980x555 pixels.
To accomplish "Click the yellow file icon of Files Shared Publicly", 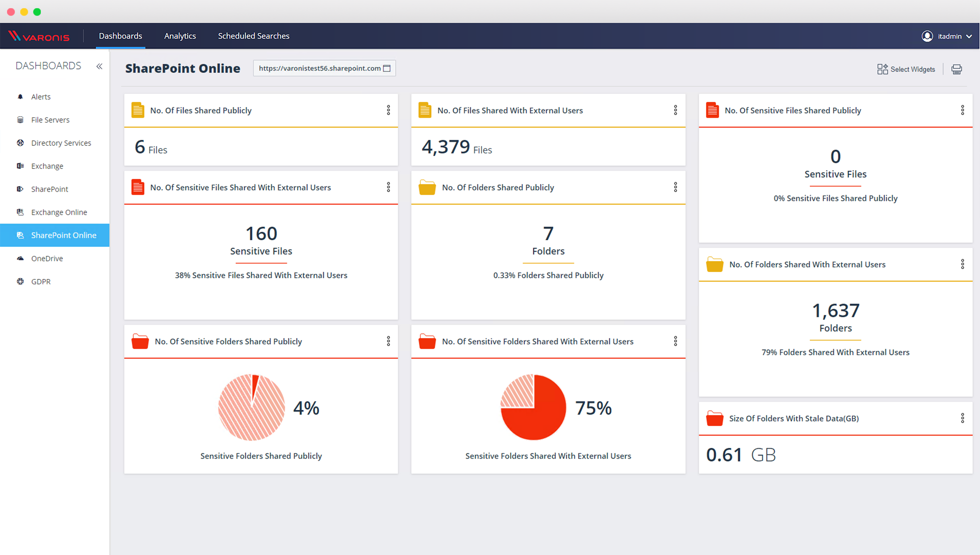I will (x=138, y=110).
